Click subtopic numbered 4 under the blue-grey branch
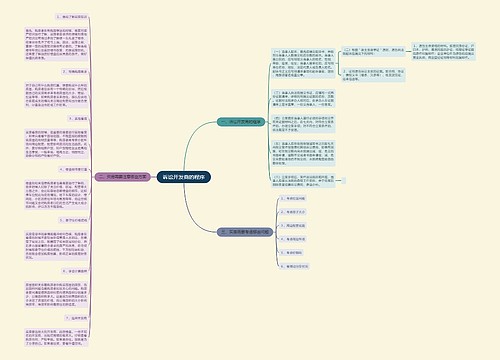The height and width of the screenshot is (360, 500). point(293,239)
